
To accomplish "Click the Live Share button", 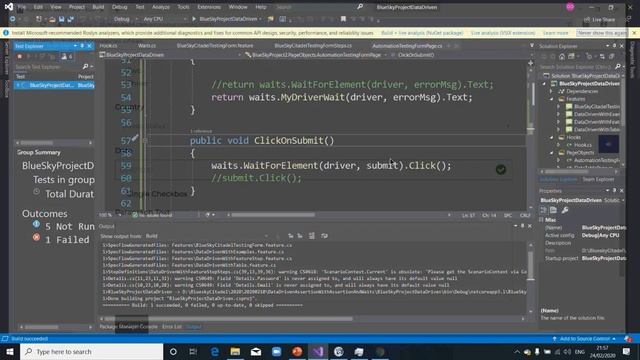I will (x=599, y=19).
